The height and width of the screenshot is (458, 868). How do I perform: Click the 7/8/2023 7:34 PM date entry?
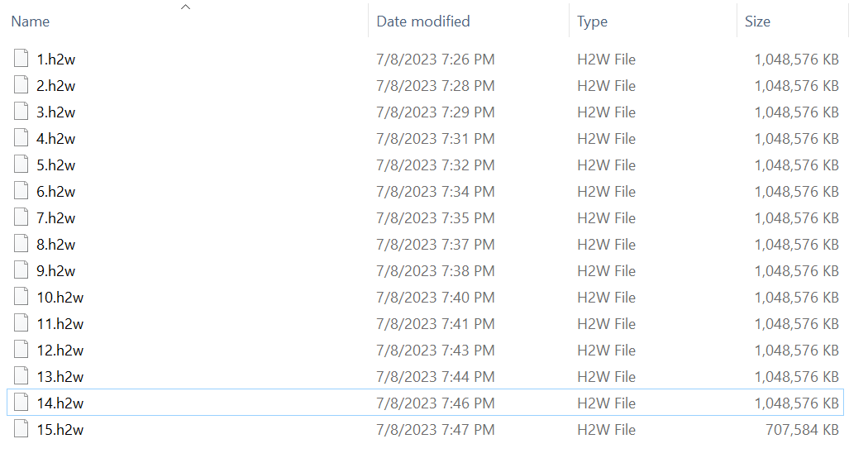436,192
